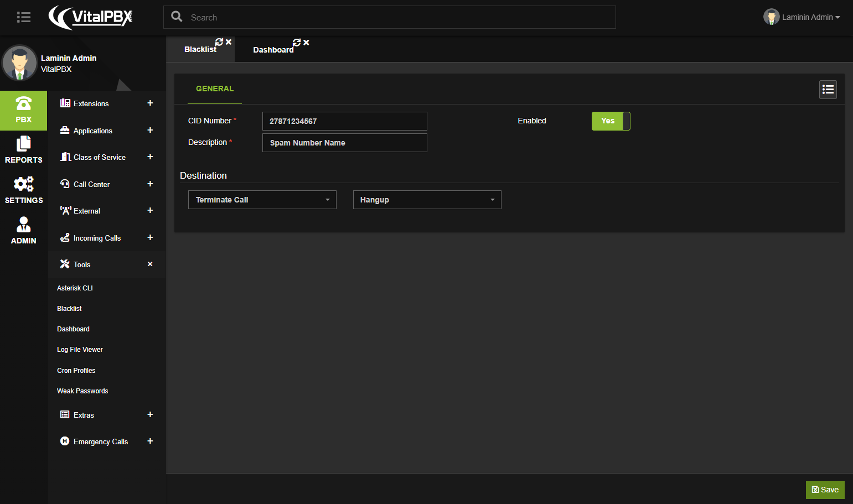Open Cron Profiles
The height and width of the screenshot is (504, 853).
(76, 371)
